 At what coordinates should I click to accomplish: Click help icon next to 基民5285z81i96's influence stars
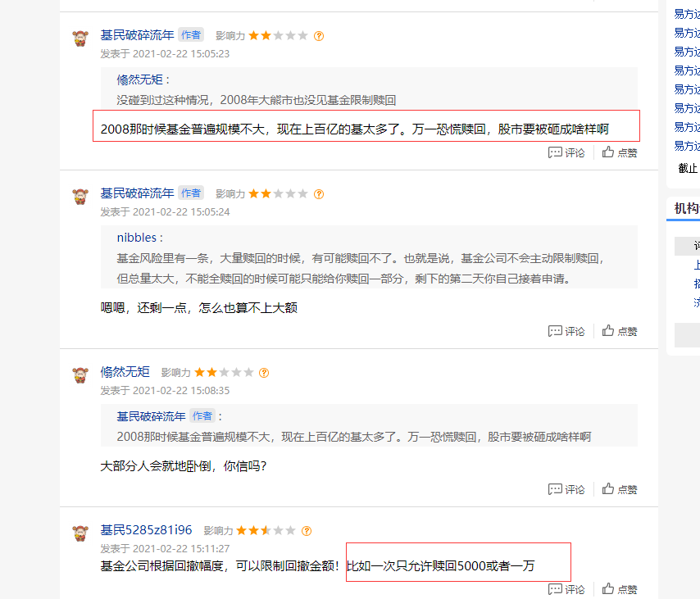307,531
